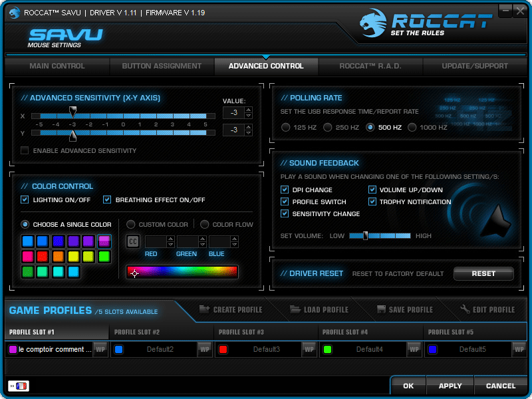The image size is (532, 399).
Task: Click the WP icon on Profile Slot #1
Action: click(x=100, y=349)
